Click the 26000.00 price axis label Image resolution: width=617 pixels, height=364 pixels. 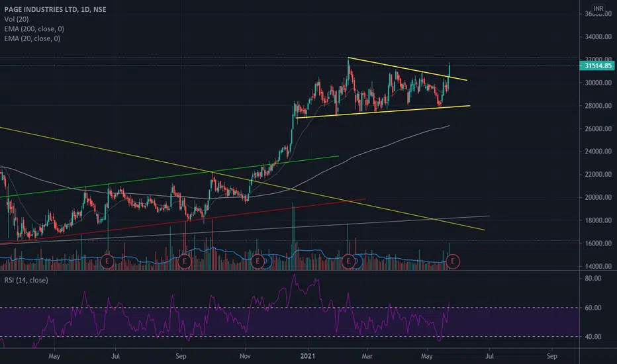598,128
